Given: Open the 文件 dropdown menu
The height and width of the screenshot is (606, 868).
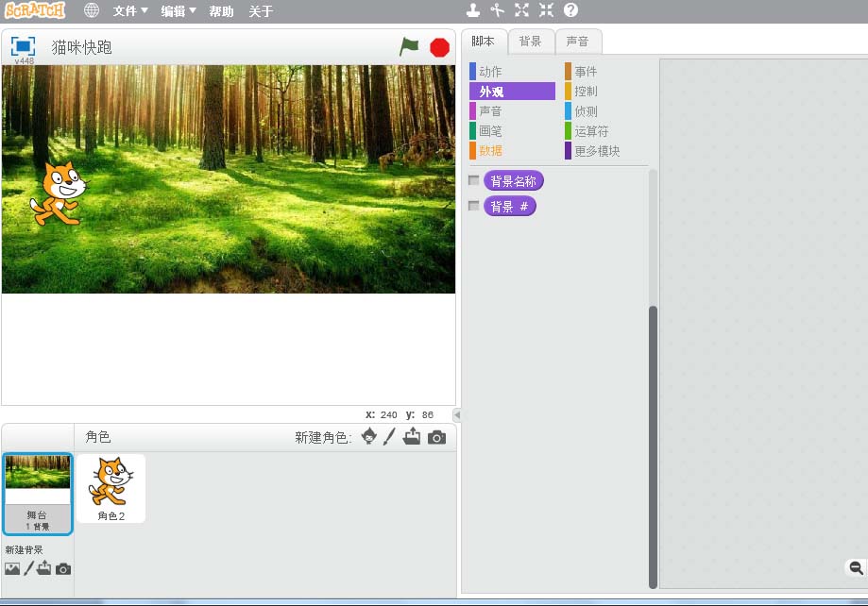Looking at the screenshot, I should [x=130, y=11].
